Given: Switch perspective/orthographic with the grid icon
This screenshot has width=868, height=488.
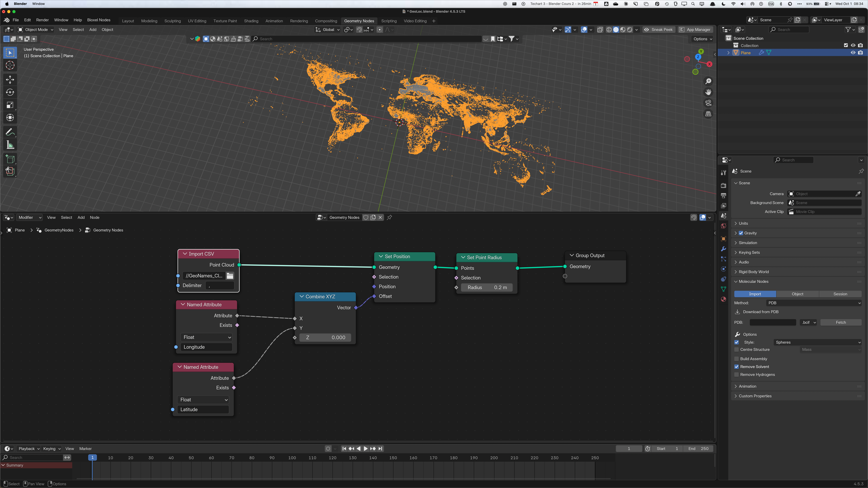Looking at the screenshot, I should (708, 114).
